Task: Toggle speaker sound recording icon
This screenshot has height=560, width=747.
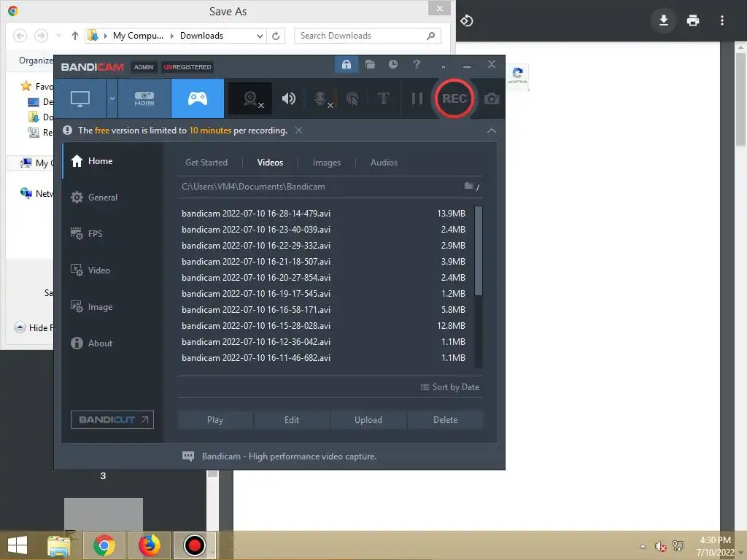Action: pos(289,98)
